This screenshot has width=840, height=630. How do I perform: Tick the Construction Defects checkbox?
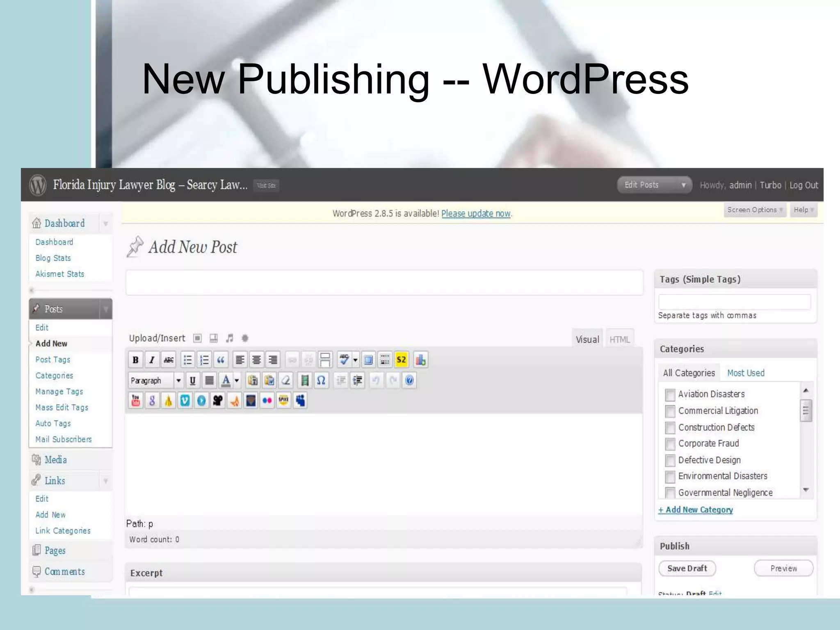pos(670,428)
